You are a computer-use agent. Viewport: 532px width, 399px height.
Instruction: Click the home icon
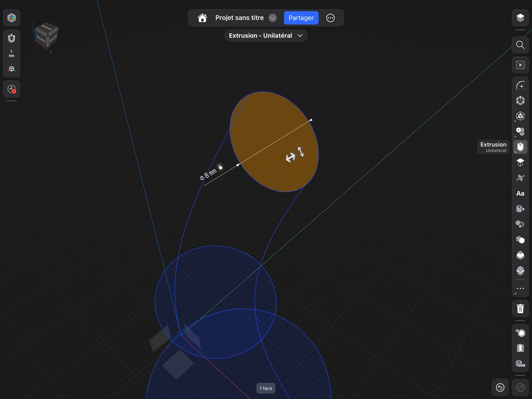[x=202, y=18]
